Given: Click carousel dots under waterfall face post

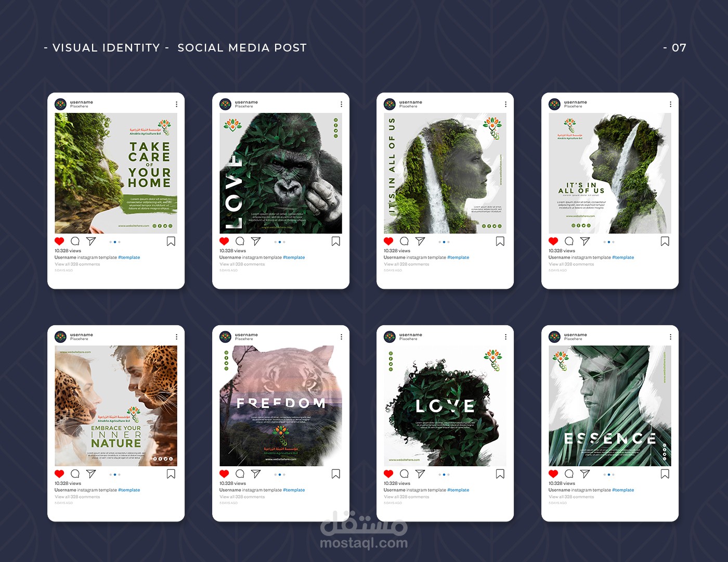Looking at the screenshot, I should coord(444,242).
